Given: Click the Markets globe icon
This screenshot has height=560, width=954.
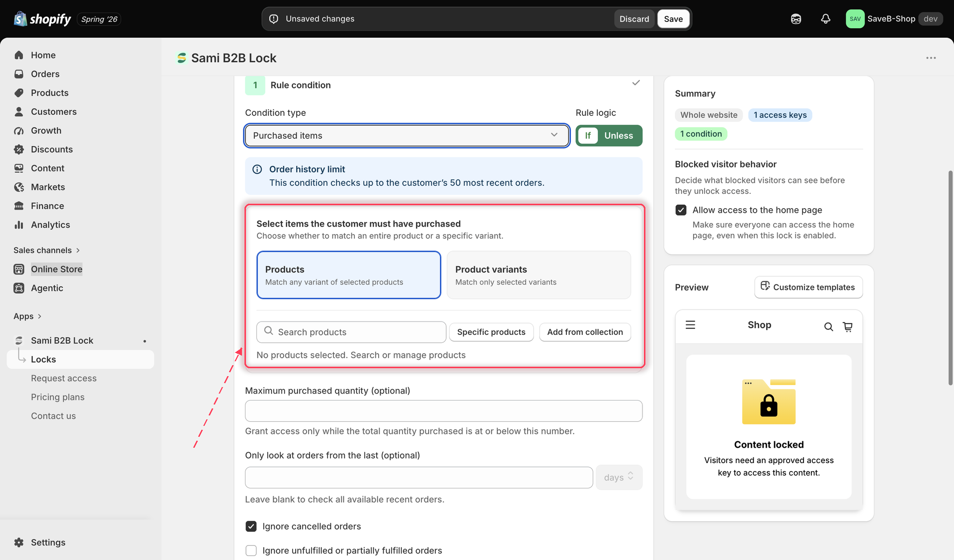Looking at the screenshot, I should [19, 187].
